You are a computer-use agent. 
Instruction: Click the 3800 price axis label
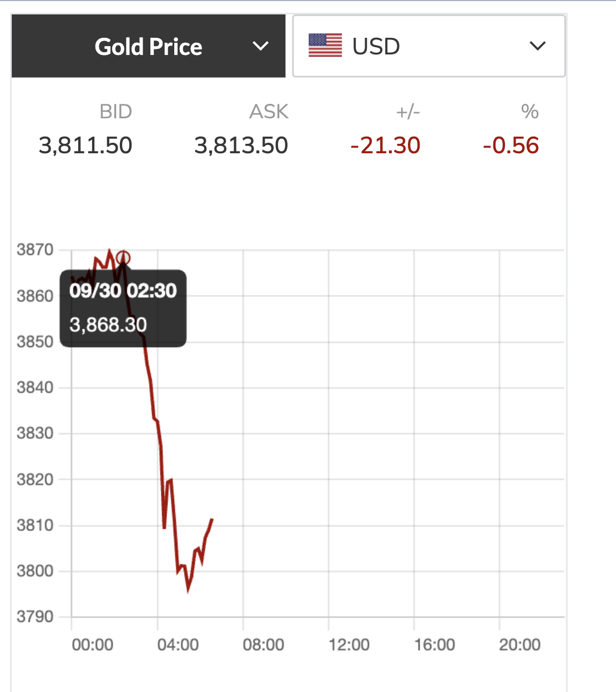pos(35,571)
